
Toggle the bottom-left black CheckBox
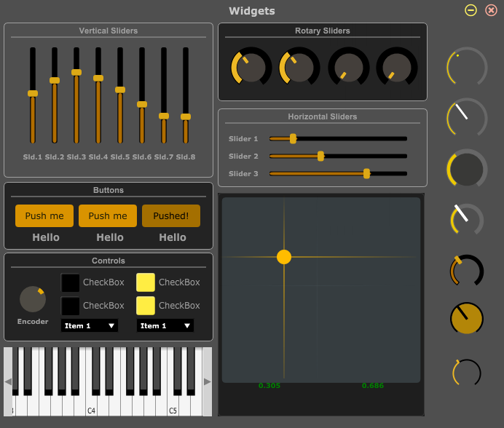(71, 306)
